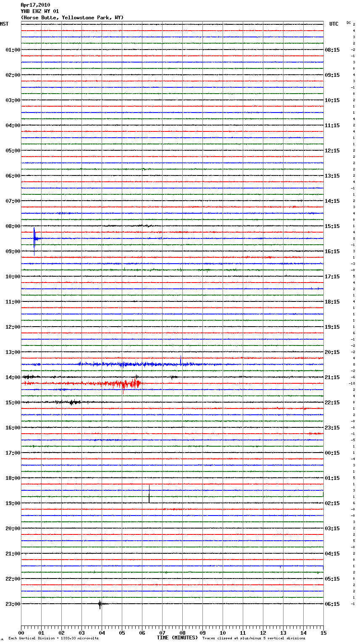Image resolution: width=357 pixels, height=644 pixels.
Task: Click the 00 minute axis label
Action: click(x=21, y=633)
